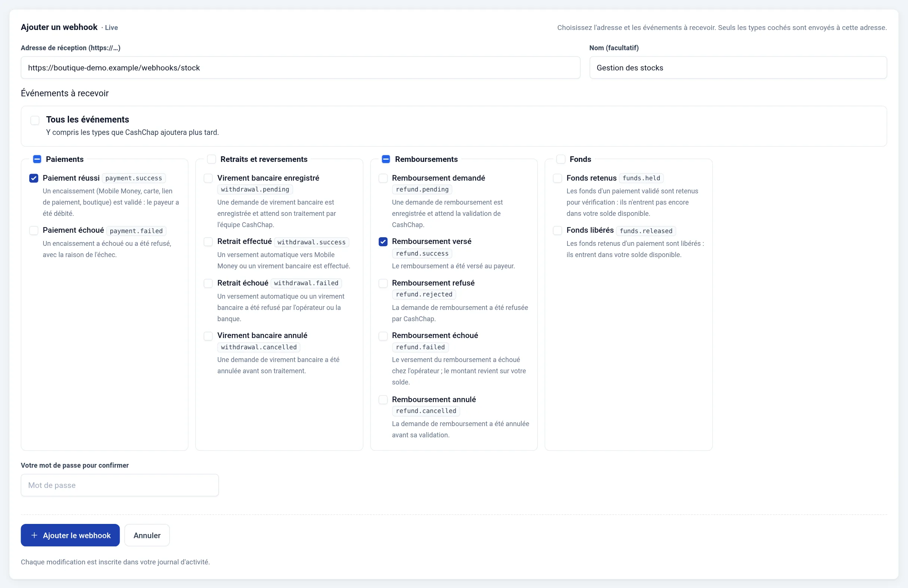908x588 pixels.
Task: Toggle the Fonds group checkbox
Action: tap(560, 159)
